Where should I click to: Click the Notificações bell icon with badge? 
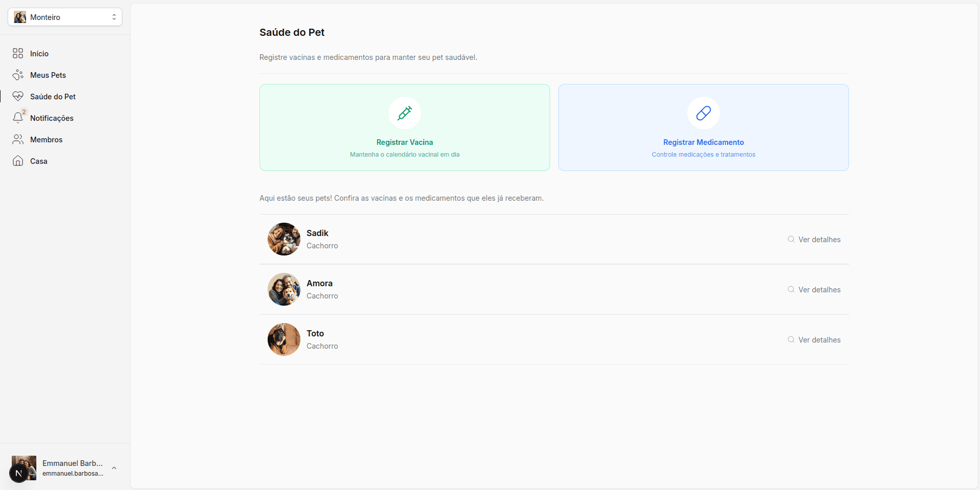coord(18,118)
